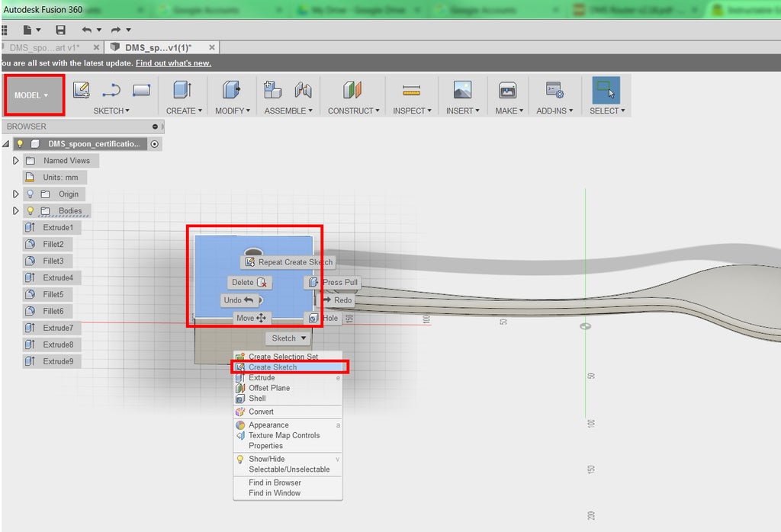Toggle the root component lightbulb visibility
The height and width of the screenshot is (532, 781).
20,144
